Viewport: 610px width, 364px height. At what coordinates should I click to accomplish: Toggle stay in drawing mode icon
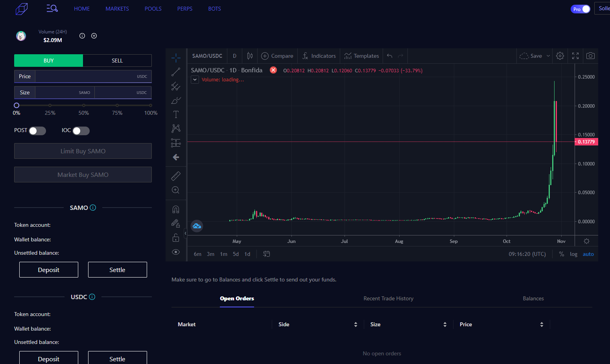coord(176,223)
